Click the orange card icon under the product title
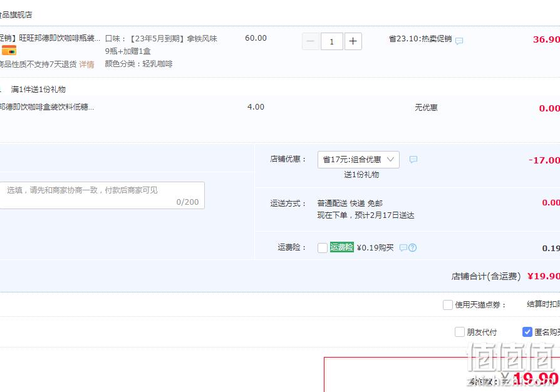 tap(9, 50)
